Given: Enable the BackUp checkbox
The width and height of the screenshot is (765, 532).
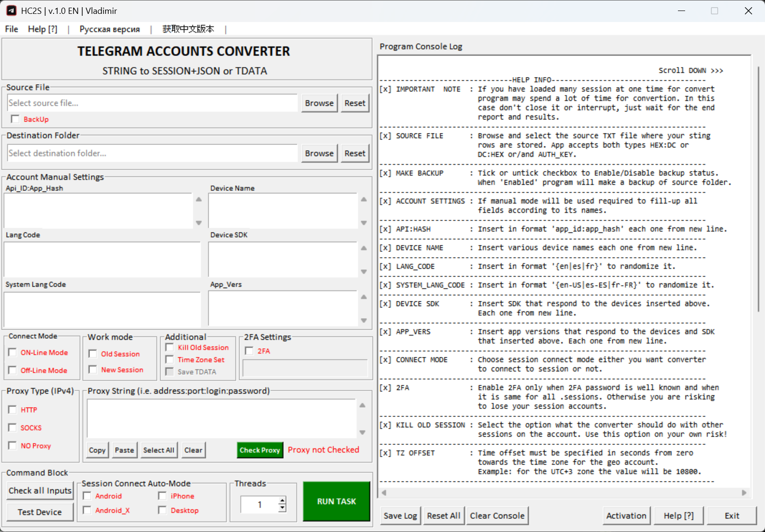Looking at the screenshot, I should (15, 119).
